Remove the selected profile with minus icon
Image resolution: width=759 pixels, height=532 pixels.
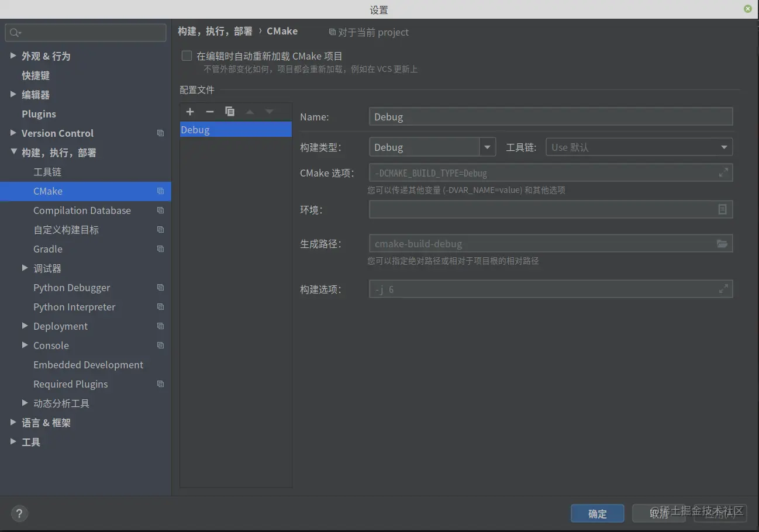tap(210, 112)
